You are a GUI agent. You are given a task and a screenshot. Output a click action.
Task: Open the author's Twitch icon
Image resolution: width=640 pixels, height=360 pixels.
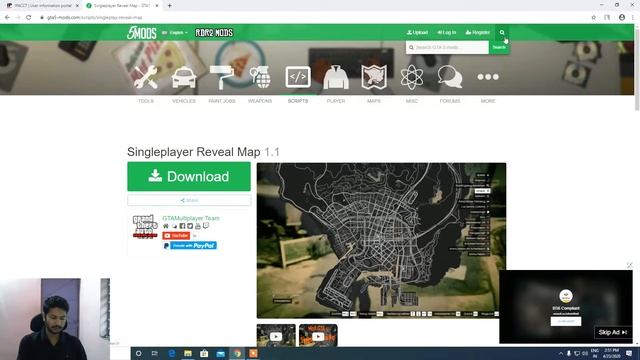point(206,226)
